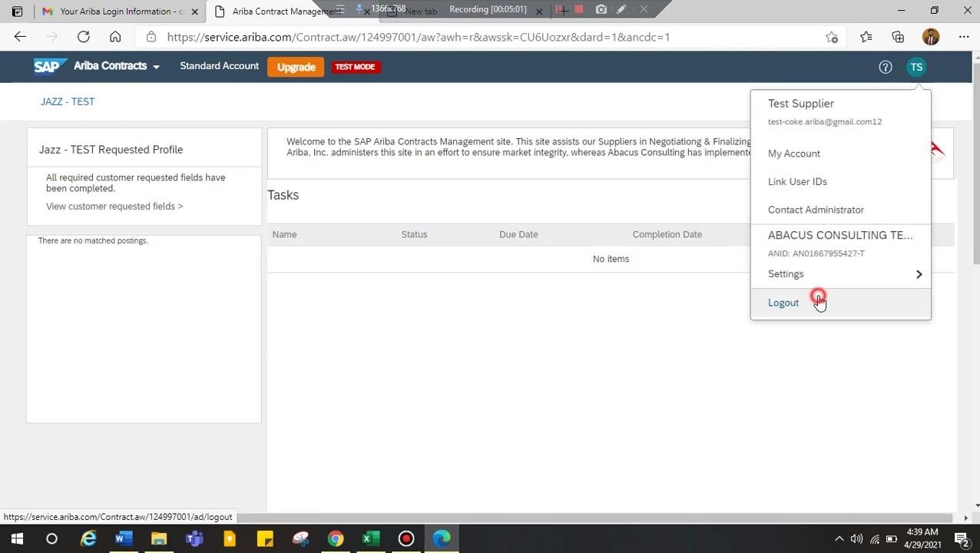Select My Account menu item
Image resolution: width=980 pixels, height=553 pixels.
pyautogui.click(x=794, y=154)
